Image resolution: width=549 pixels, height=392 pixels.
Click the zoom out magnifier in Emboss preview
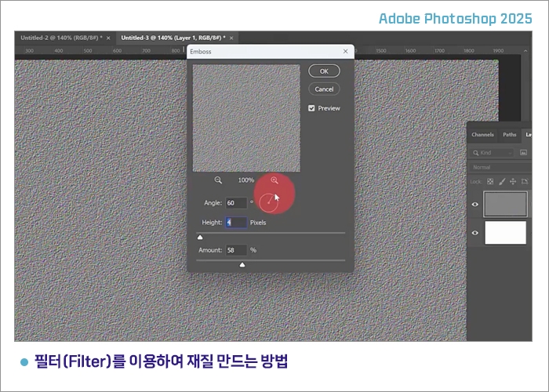(218, 180)
